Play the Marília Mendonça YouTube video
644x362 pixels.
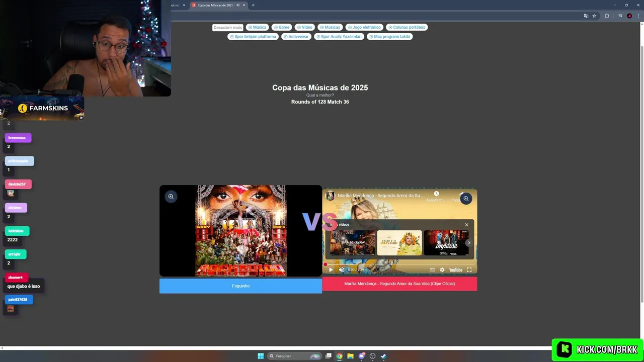pyautogui.click(x=331, y=270)
